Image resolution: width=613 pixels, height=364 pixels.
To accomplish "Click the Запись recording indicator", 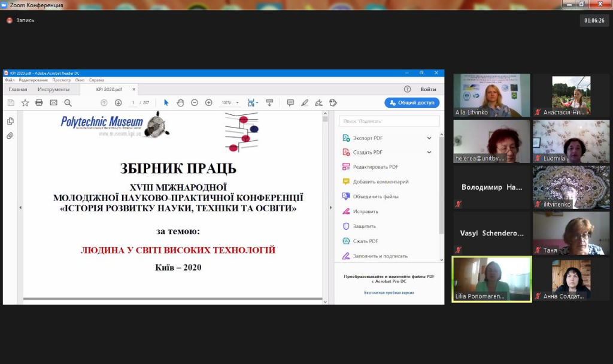I will tap(21, 20).
